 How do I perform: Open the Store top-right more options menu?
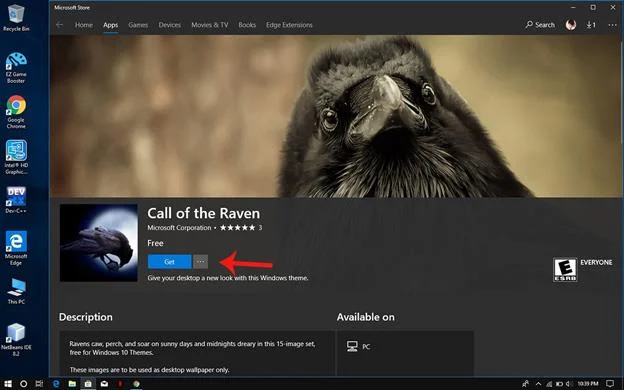tap(612, 25)
